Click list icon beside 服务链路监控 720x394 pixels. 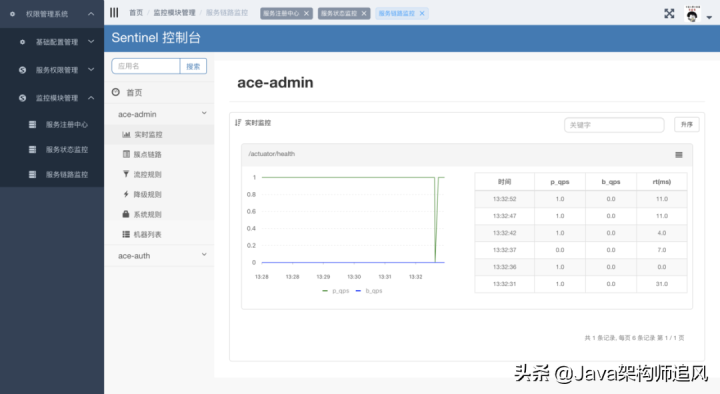32,174
